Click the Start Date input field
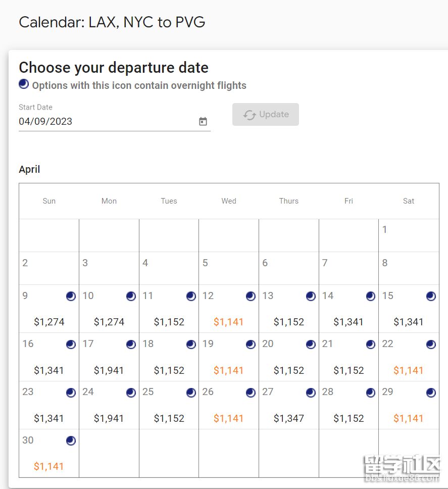This screenshot has height=489, width=448. [106, 121]
